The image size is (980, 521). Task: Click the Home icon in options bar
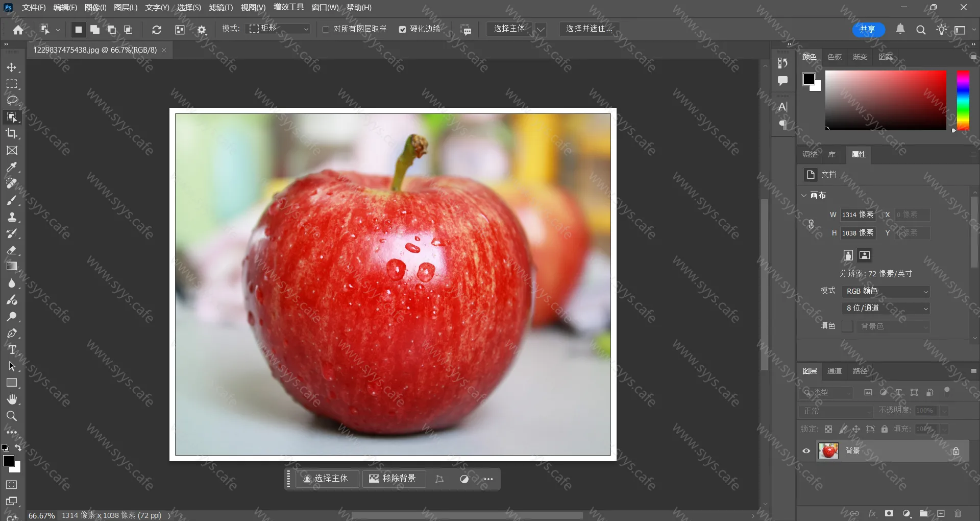18,30
